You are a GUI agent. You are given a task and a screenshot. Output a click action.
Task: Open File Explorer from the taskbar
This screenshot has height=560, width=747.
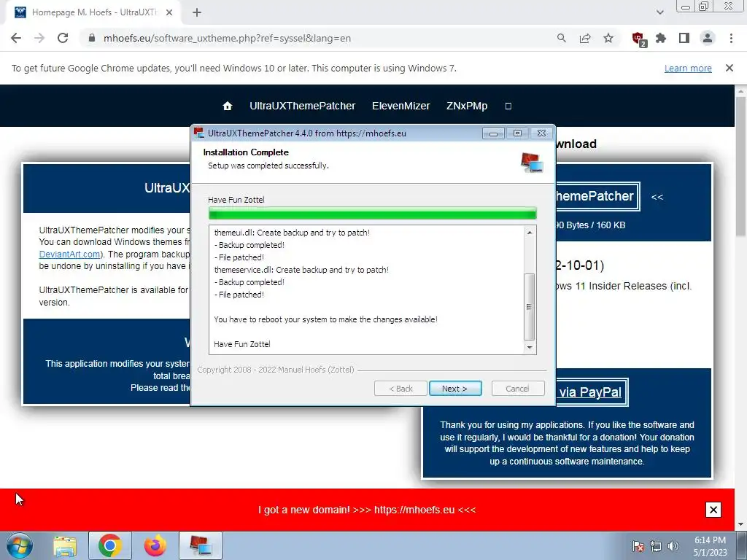pyautogui.click(x=65, y=545)
